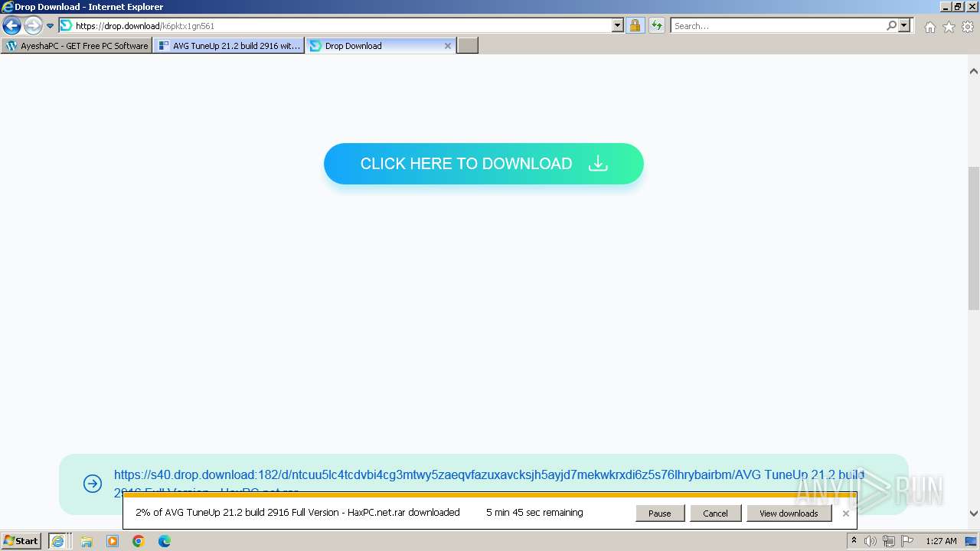Click the scrollbar up arrow
This screenshot has width=980, height=551.
point(973,71)
